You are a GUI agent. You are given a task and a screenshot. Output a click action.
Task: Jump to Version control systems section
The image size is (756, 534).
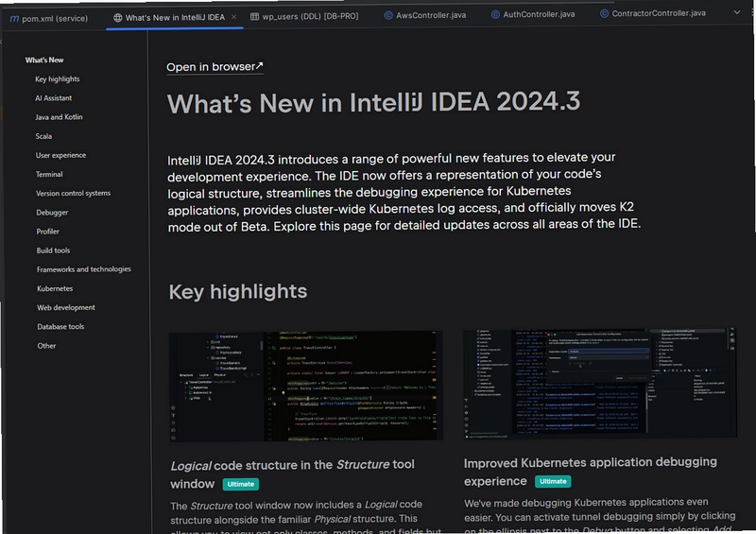pos(74,194)
